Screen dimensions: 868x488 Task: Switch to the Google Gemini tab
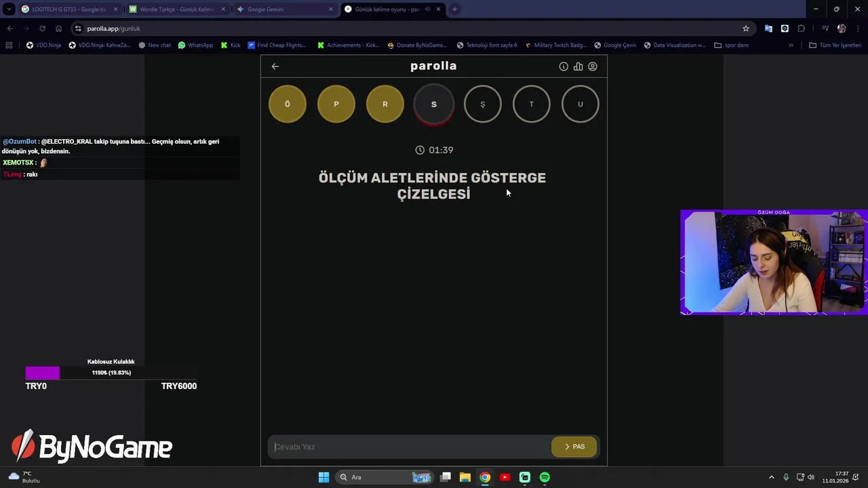(x=285, y=9)
